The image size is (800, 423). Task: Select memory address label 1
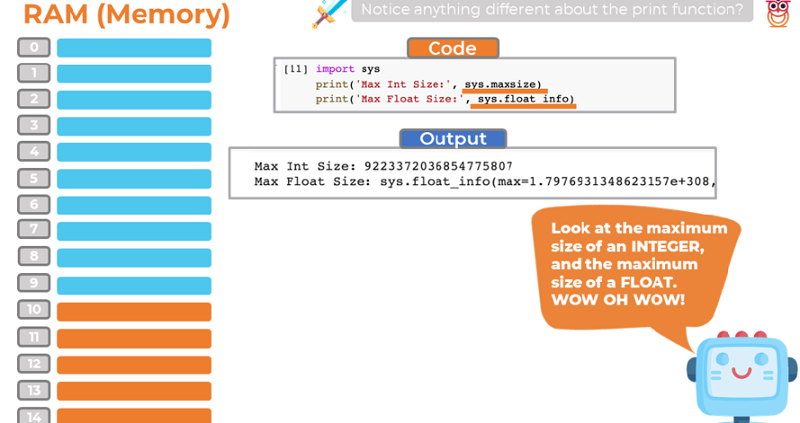[x=34, y=73]
